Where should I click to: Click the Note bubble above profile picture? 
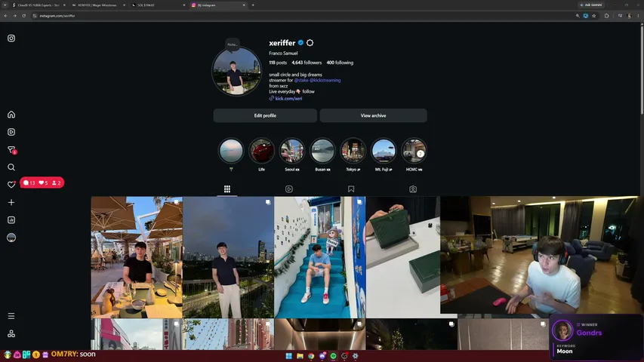tap(232, 44)
